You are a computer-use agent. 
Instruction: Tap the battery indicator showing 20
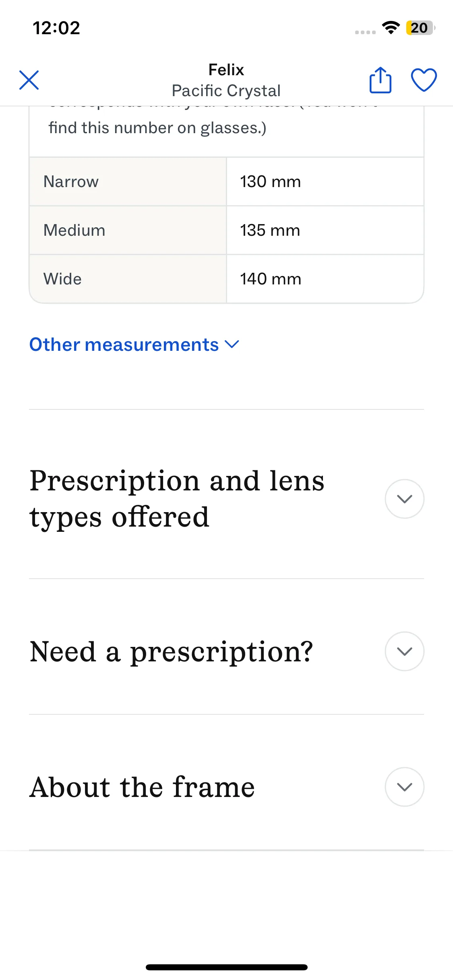tap(420, 28)
